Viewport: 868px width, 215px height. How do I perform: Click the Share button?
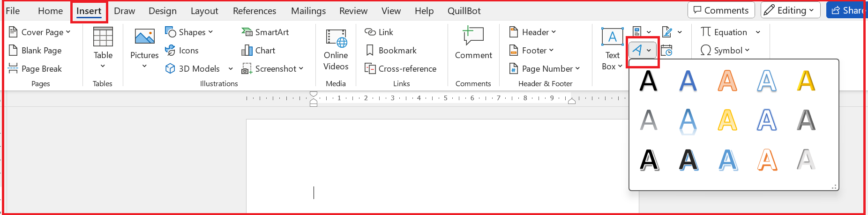tap(847, 10)
